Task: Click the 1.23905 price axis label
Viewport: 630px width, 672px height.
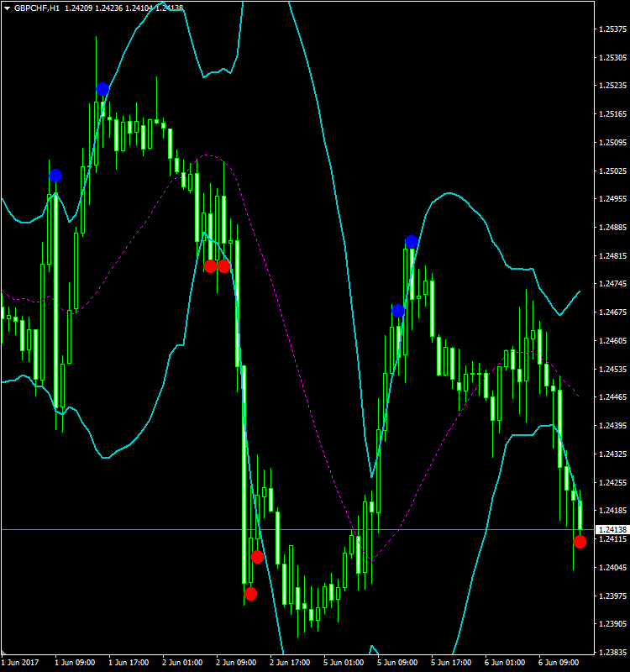Action: tap(612, 624)
